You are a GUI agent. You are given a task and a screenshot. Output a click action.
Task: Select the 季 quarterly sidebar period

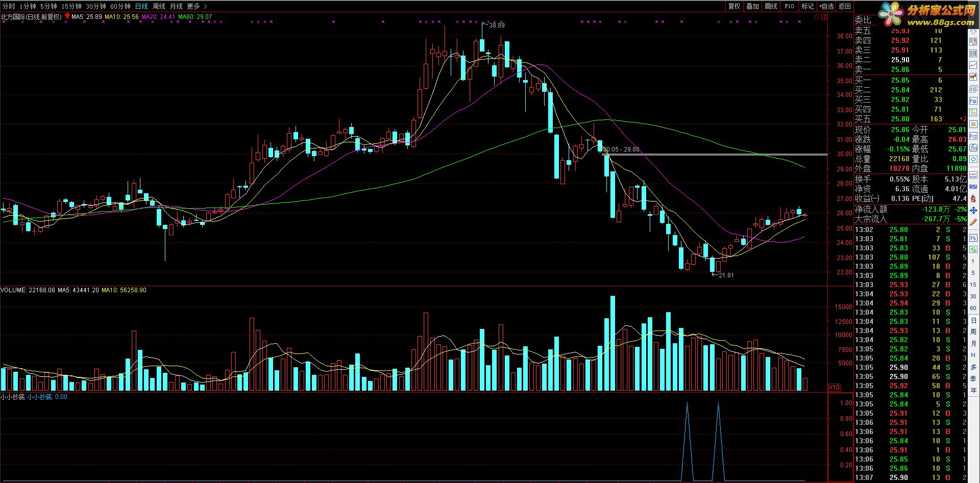click(973, 378)
